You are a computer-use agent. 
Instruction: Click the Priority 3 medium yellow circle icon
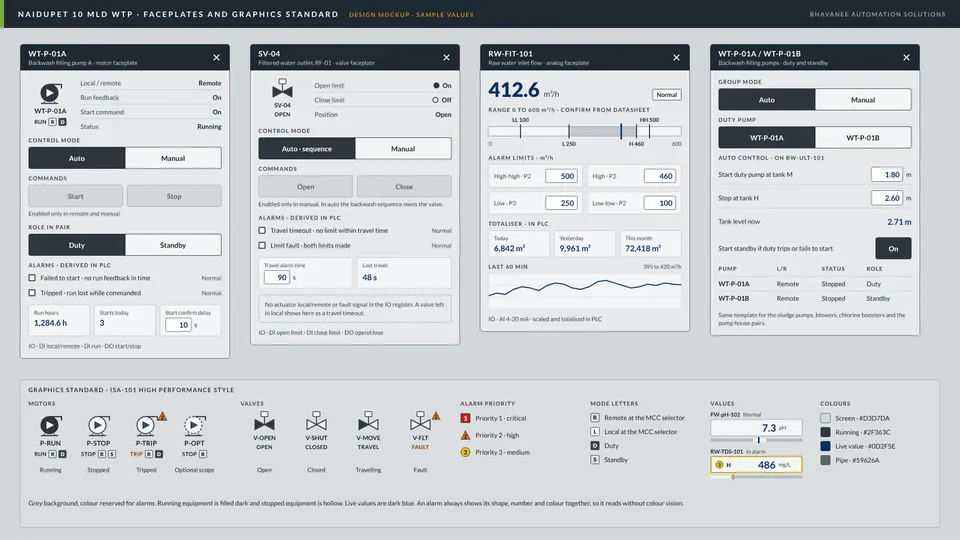465,452
